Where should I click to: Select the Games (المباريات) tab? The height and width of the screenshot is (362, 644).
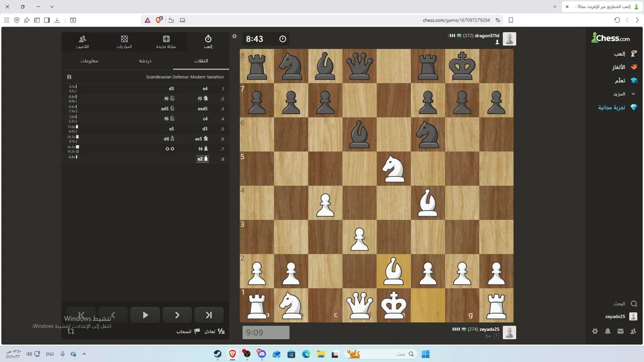124,42
